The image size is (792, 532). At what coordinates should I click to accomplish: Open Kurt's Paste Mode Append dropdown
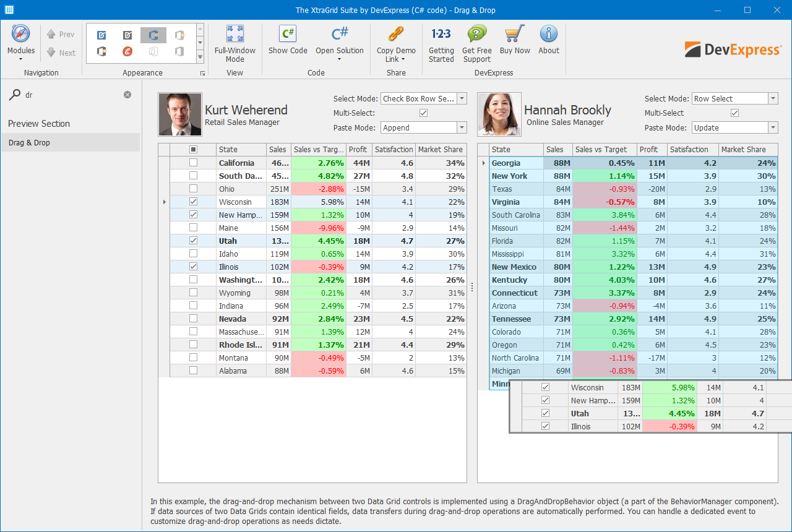tap(462, 127)
